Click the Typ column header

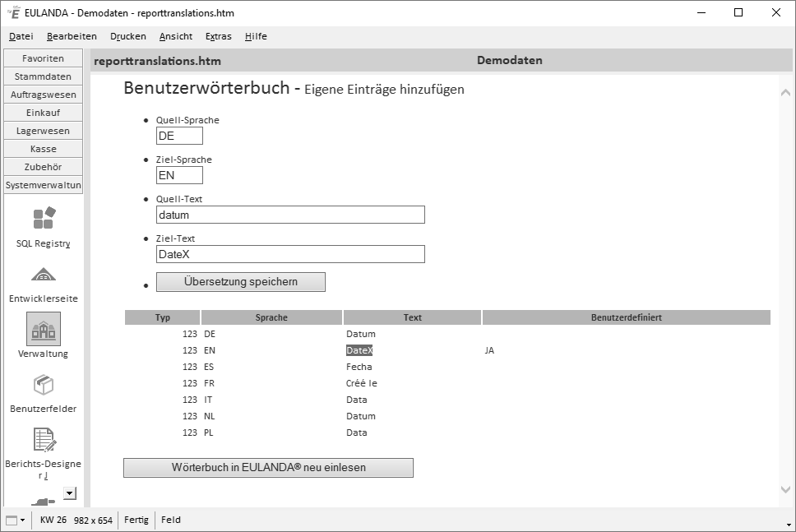tap(163, 317)
